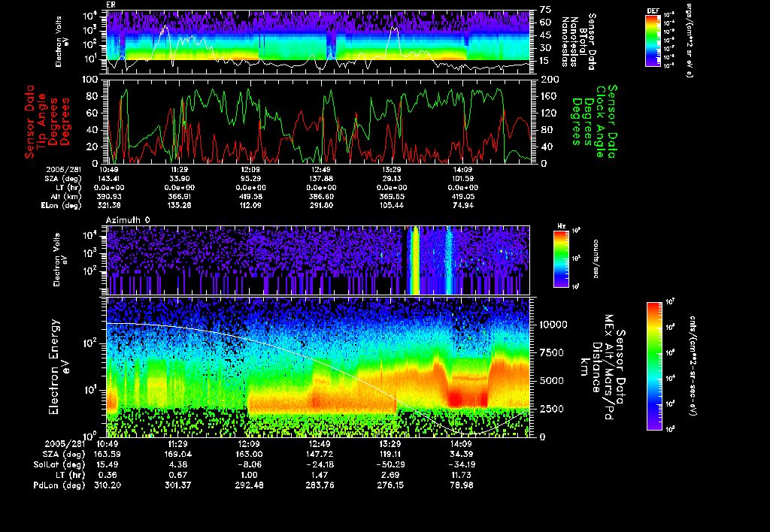Image resolution: width=770 pixels, height=532 pixels.
Task: Click the altitude value 390.93
Action: 109,196
